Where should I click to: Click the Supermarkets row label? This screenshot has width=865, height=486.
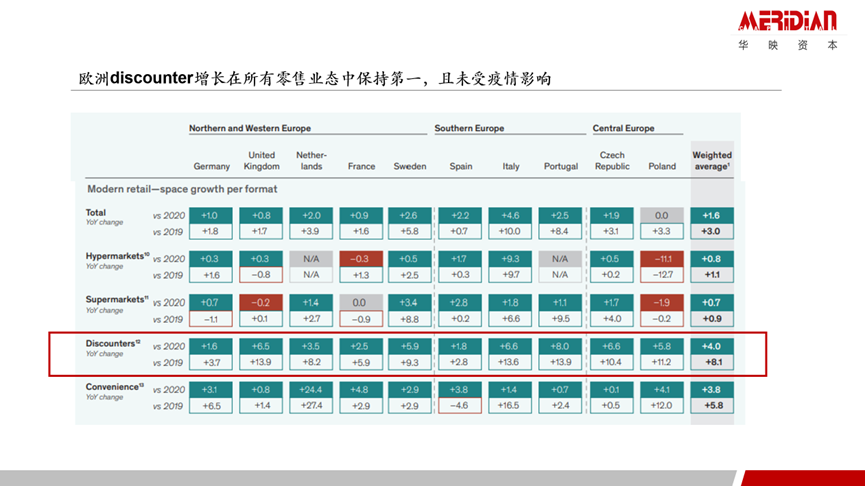pyautogui.click(x=117, y=300)
